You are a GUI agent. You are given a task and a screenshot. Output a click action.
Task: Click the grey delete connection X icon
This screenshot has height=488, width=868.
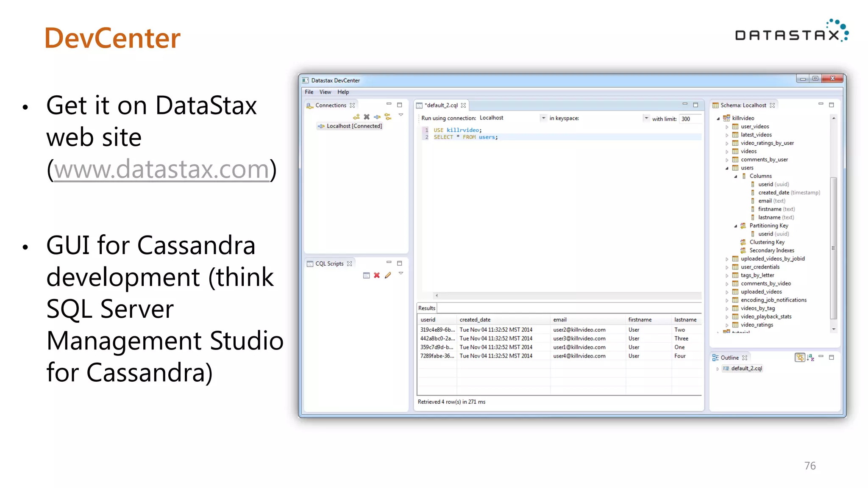click(367, 116)
